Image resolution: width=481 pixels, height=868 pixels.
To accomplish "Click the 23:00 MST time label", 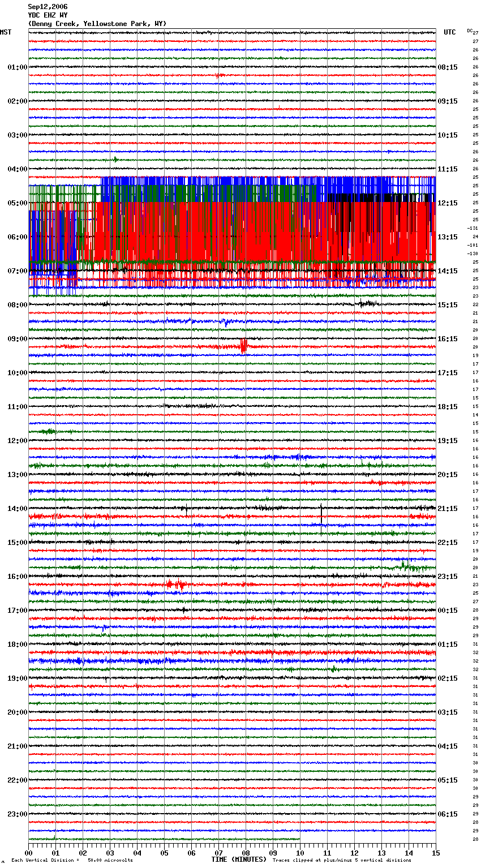I will (17, 814).
